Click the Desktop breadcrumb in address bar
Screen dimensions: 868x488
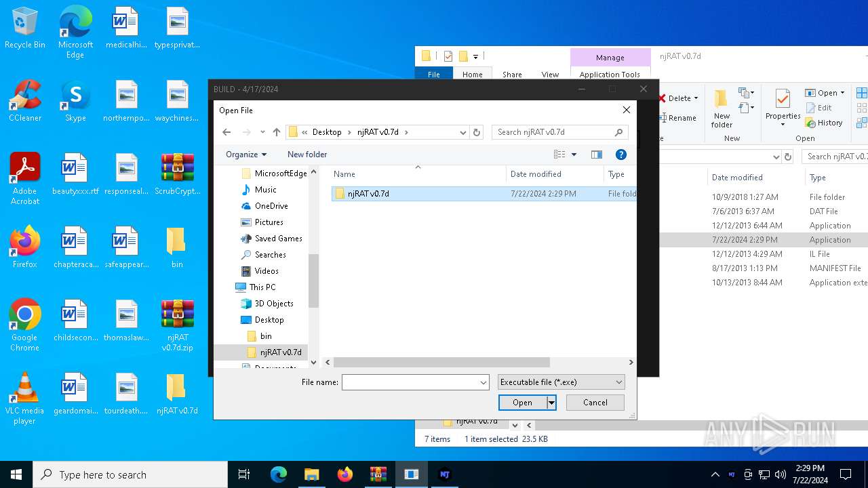tap(327, 132)
